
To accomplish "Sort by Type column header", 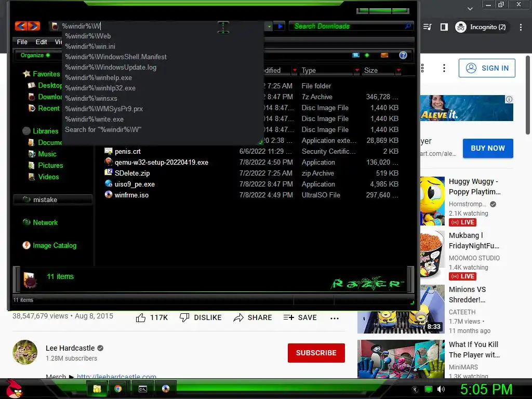I will 326,70.
